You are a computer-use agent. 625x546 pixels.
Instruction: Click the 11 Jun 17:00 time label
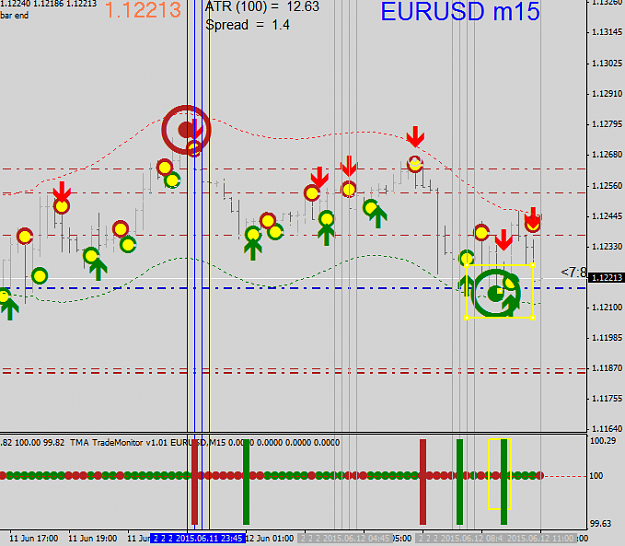(34, 538)
